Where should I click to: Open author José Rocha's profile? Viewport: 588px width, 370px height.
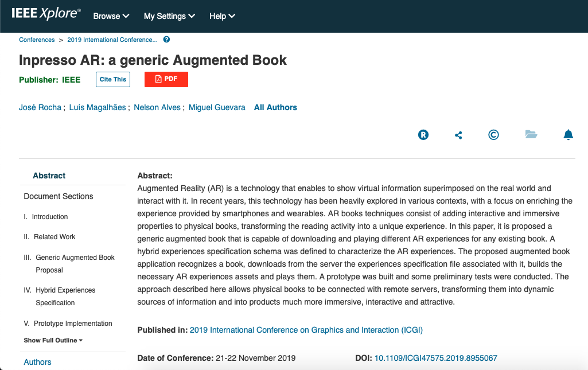point(40,107)
